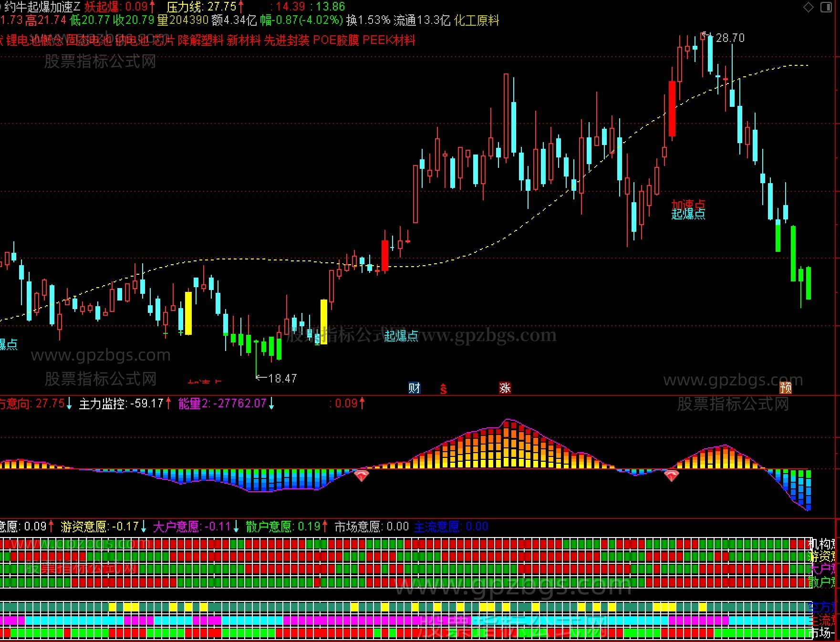The height and width of the screenshot is (642, 840).
Task: Open the 化工原料 sector link
Action: pos(477,21)
